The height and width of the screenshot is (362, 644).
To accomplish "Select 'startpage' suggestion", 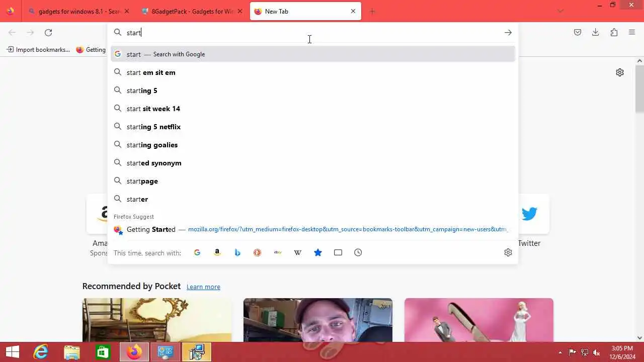I will tap(313, 181).
